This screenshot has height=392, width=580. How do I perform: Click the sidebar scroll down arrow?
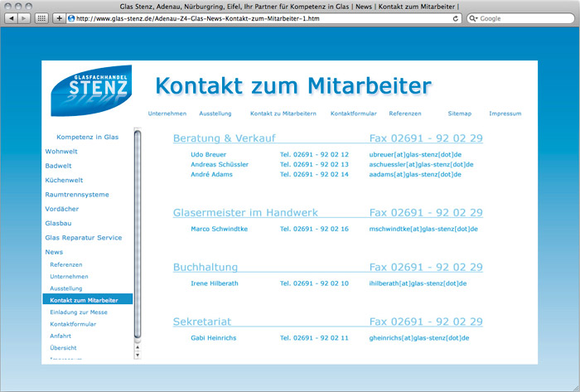pos(138,355)
